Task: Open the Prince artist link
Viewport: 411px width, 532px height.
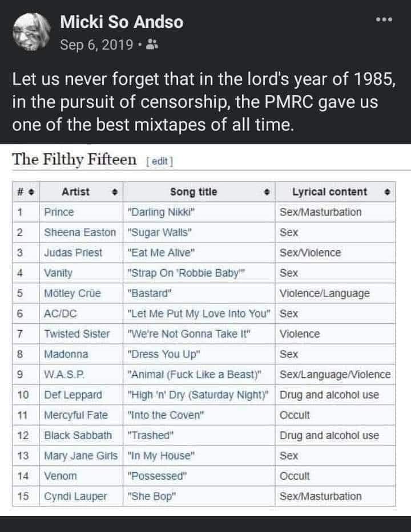Action: [59, 212]
